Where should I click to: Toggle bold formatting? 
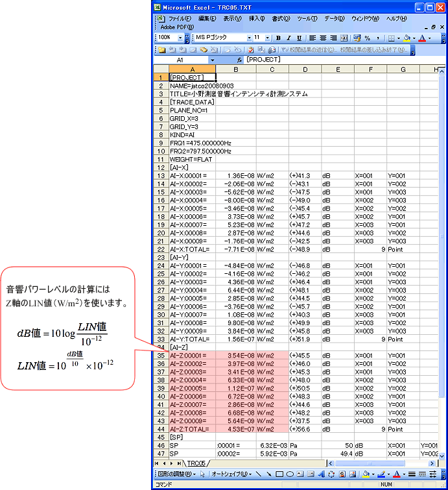coord(278,38)
